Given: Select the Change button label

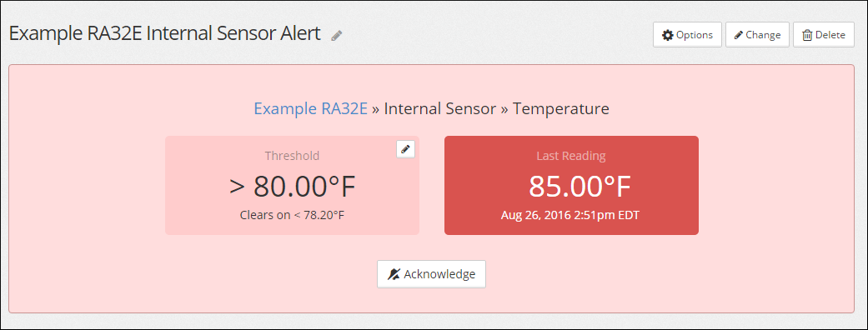Looking at the screenshot, I should 763,35.
